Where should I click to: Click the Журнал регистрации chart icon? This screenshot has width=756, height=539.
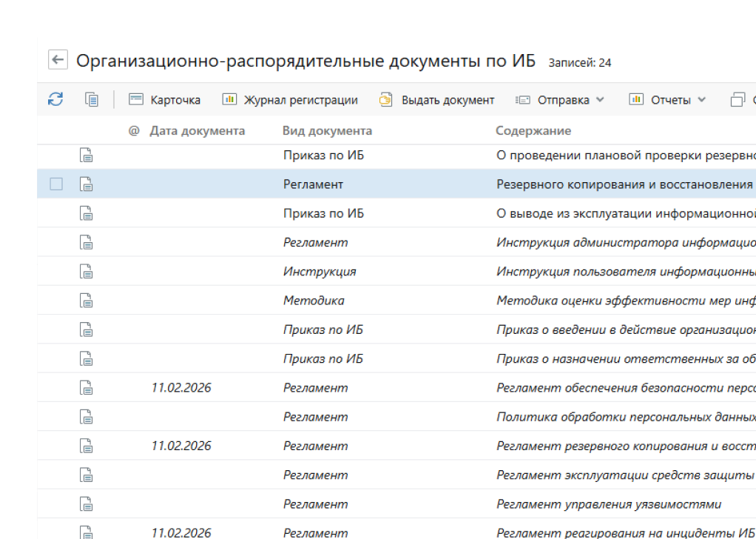click(x=229, y=99)
